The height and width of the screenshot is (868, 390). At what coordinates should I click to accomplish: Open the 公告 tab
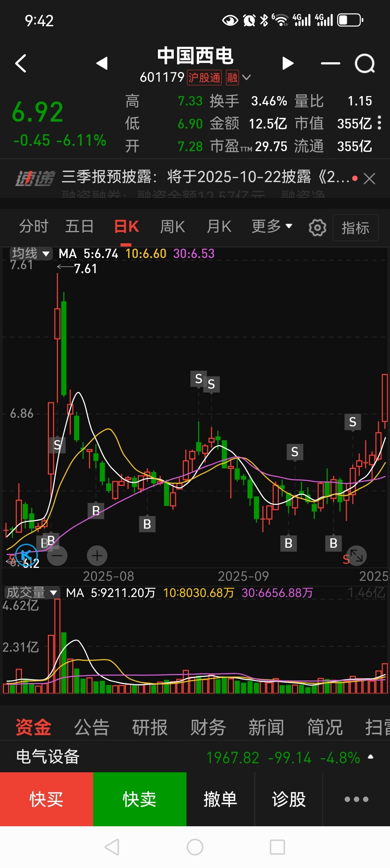92,727
